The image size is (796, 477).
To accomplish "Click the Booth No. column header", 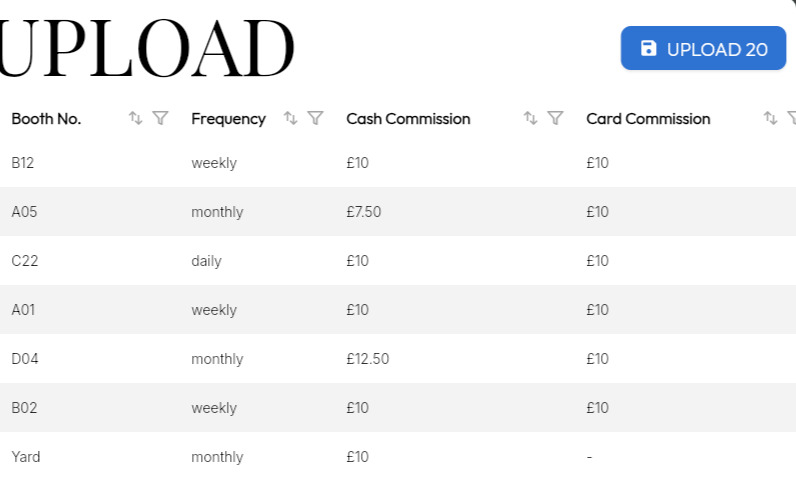I will (x=46, y=119).
